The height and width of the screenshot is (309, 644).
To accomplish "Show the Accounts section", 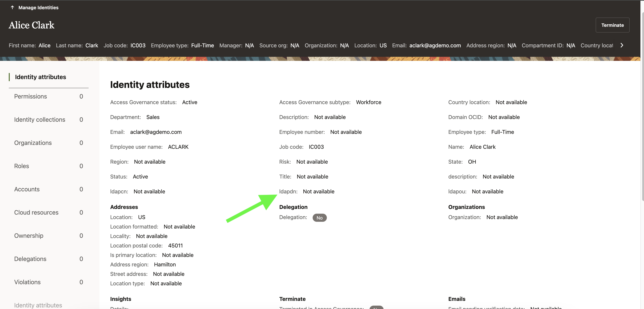I will pos(27,189).
